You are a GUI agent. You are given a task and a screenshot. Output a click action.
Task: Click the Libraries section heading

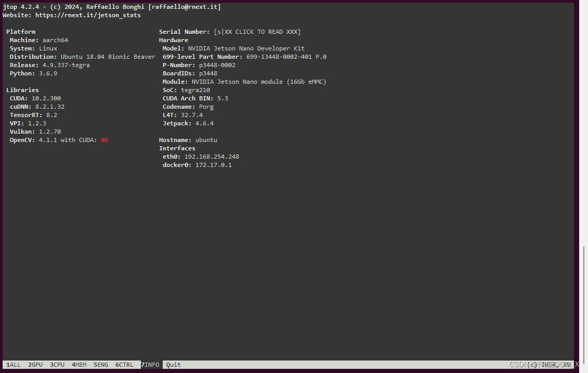point(22,90)
